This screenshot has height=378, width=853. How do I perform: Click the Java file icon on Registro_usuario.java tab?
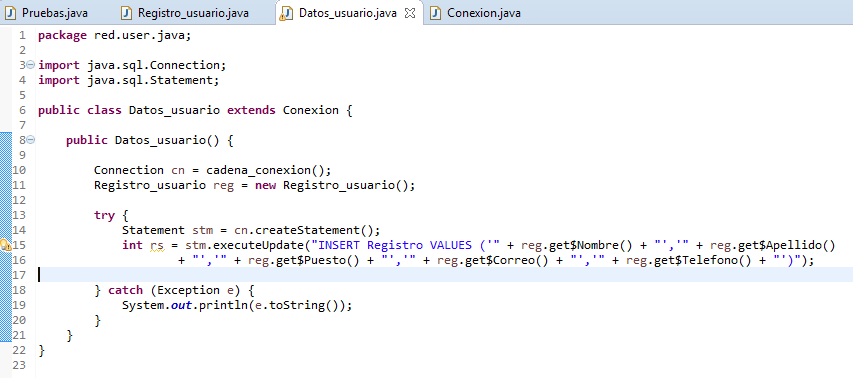127,13
